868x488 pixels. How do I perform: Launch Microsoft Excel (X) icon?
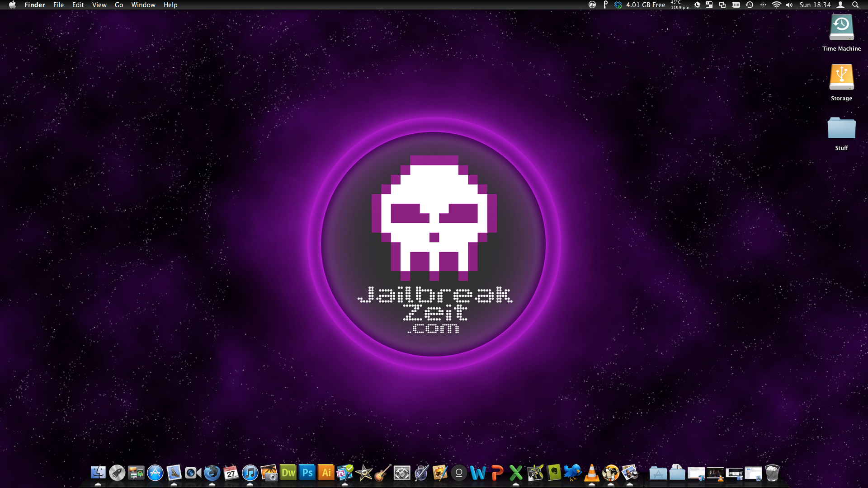pyautogui.click(x=516, y=473)
